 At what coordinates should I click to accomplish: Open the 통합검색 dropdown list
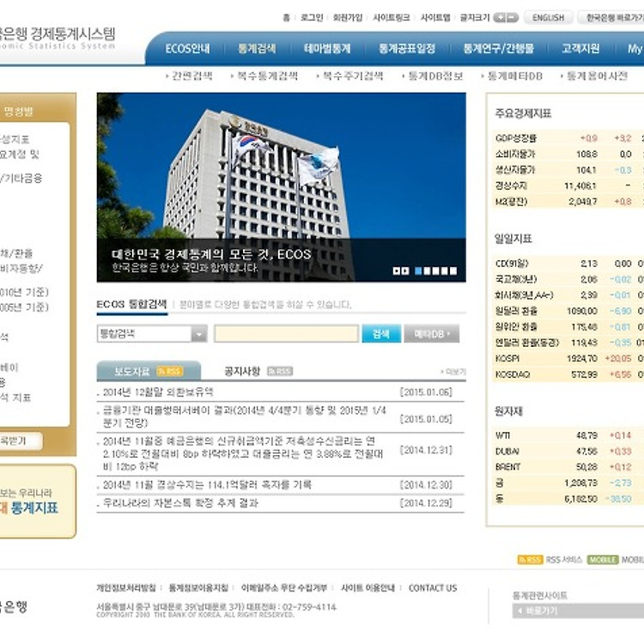pyautogui.click(x=198, y=334)
